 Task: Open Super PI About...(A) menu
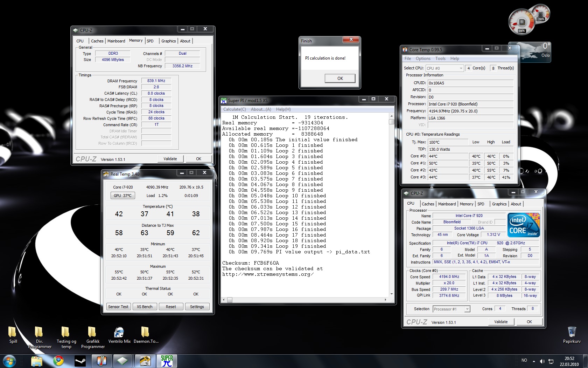click(x=261, y=109)
